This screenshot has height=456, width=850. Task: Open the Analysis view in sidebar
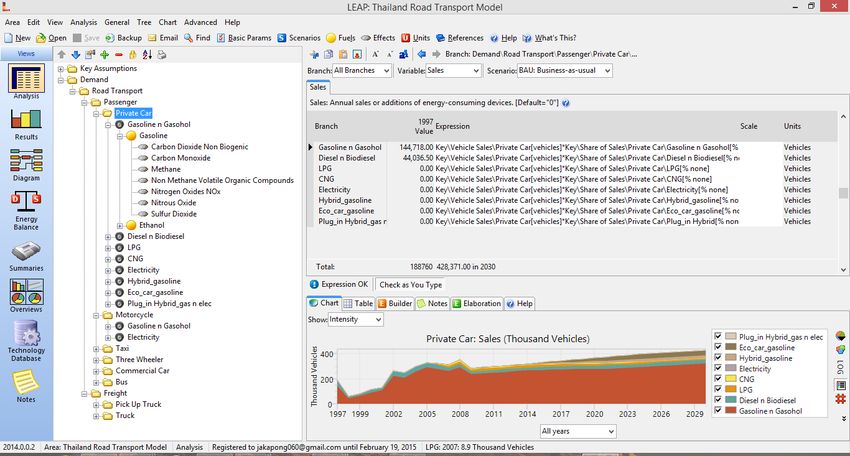(x=26, y=81)
